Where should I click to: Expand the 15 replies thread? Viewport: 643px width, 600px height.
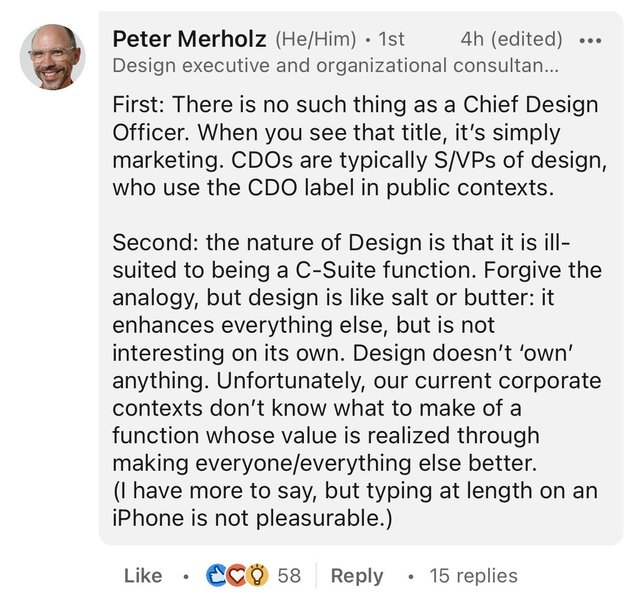tap(473, 575)
